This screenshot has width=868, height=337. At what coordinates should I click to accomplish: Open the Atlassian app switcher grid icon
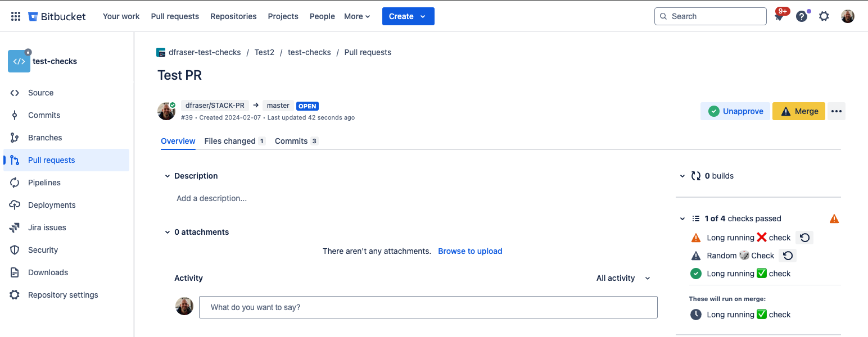click(x=15, y=16)
